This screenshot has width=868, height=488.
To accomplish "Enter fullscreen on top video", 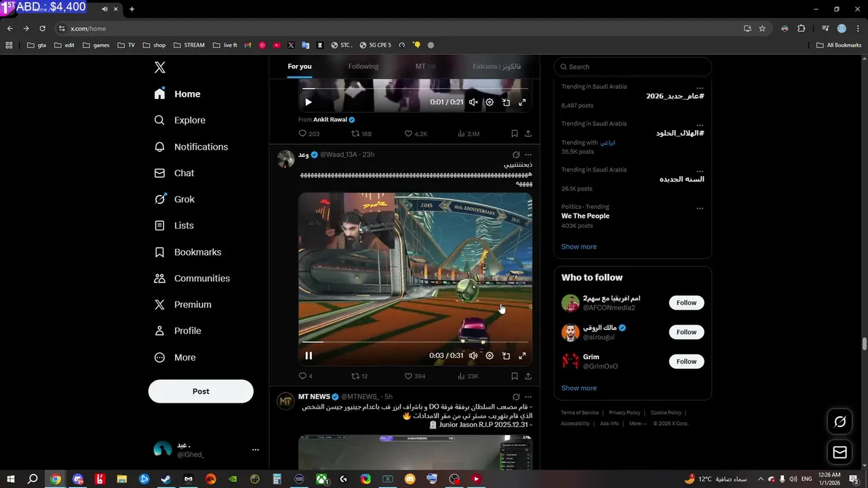I will (x=522, y=102).
